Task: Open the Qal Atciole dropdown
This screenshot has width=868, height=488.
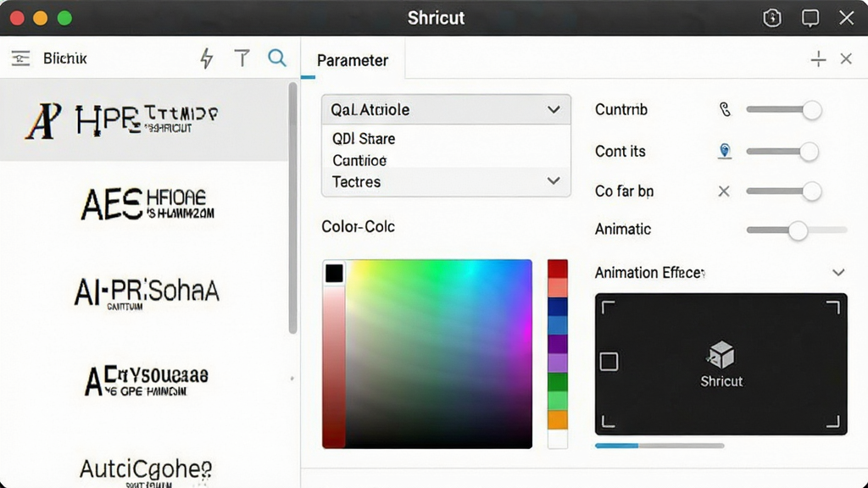Action: [x=446, y=109]
